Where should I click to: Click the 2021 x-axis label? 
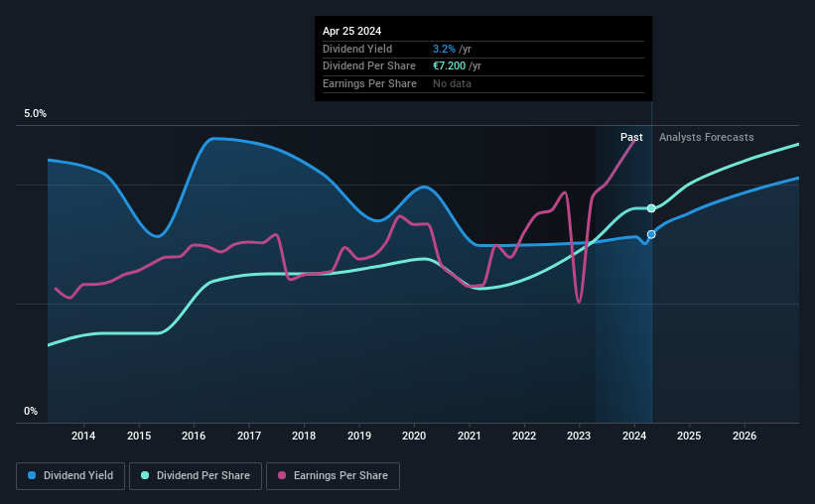470,436
